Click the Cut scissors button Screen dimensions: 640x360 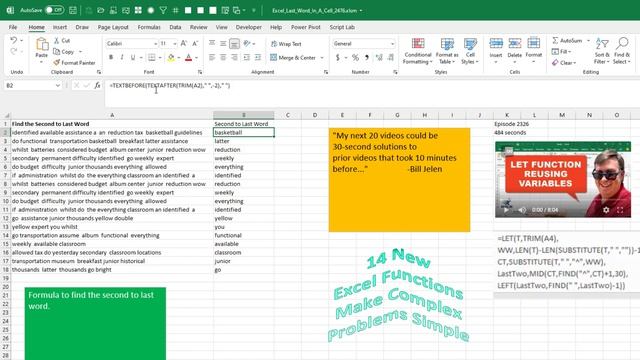(62, 40)
